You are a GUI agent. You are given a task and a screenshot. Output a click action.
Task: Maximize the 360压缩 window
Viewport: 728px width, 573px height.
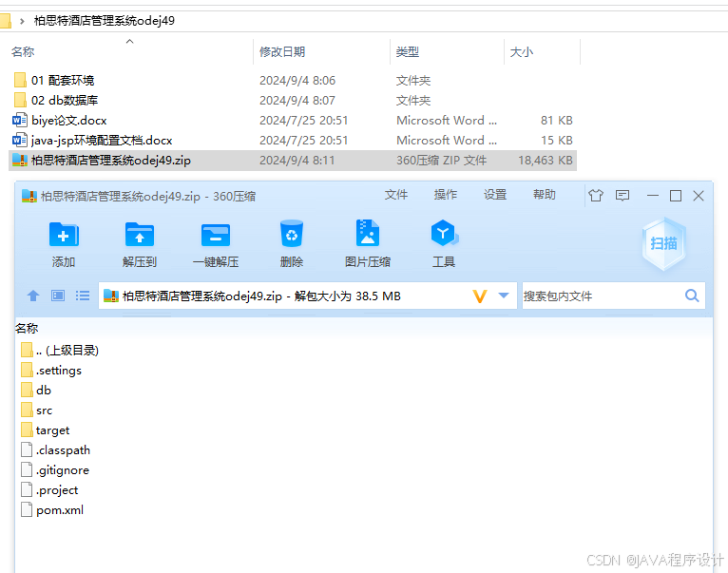tap(676, 196)
